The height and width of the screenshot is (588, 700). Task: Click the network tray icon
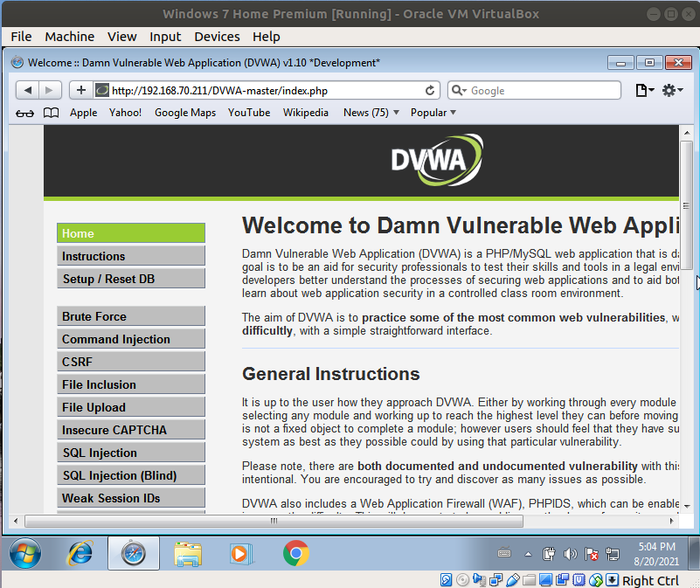click(x=613, y=555)
